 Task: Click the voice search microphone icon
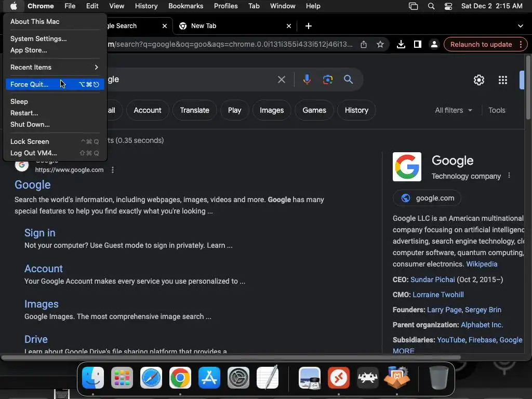[307, 79]
